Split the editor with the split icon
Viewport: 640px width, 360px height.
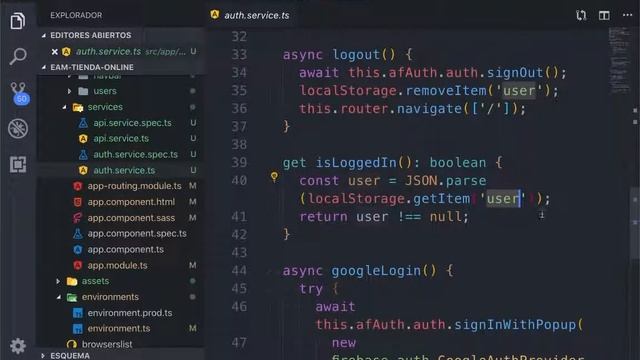(x=604, y=16)
